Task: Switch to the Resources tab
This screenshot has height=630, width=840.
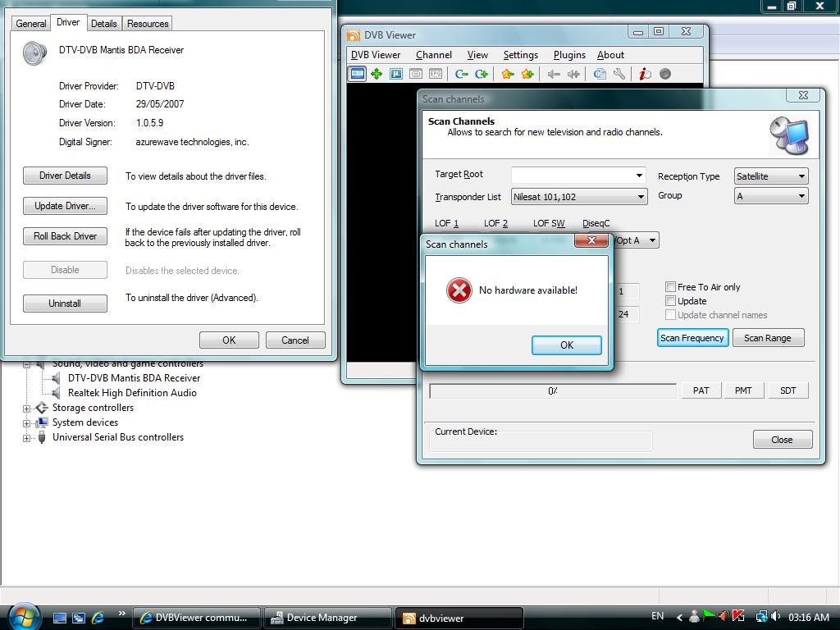Action: tap(148, 23)
